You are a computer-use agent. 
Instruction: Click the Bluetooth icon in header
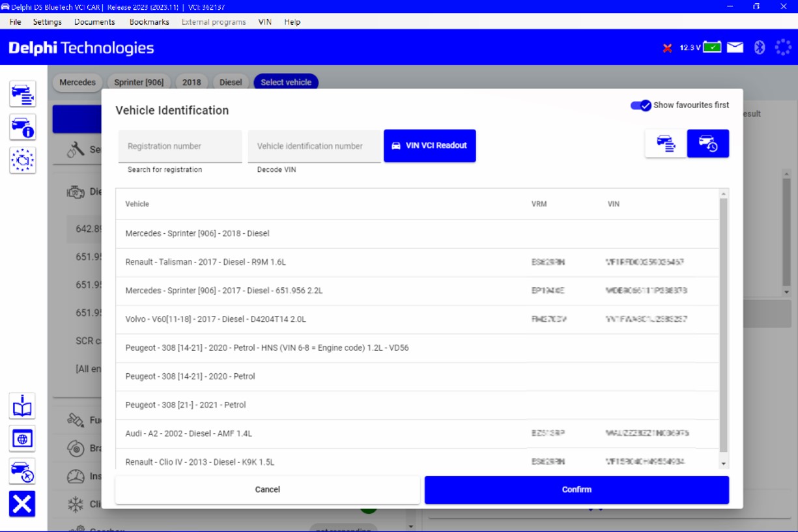(x=759, y=48)
